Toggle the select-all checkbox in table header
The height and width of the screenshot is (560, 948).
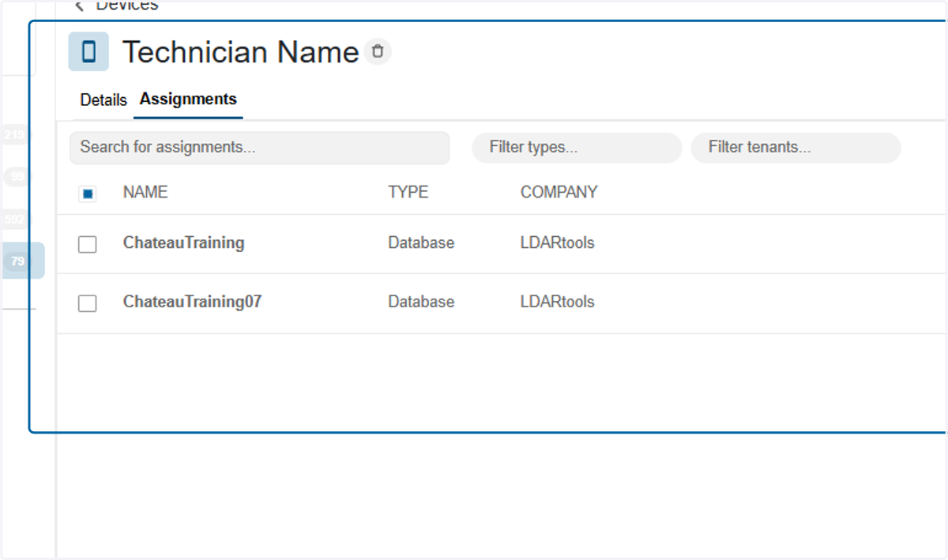coord(88,194)
